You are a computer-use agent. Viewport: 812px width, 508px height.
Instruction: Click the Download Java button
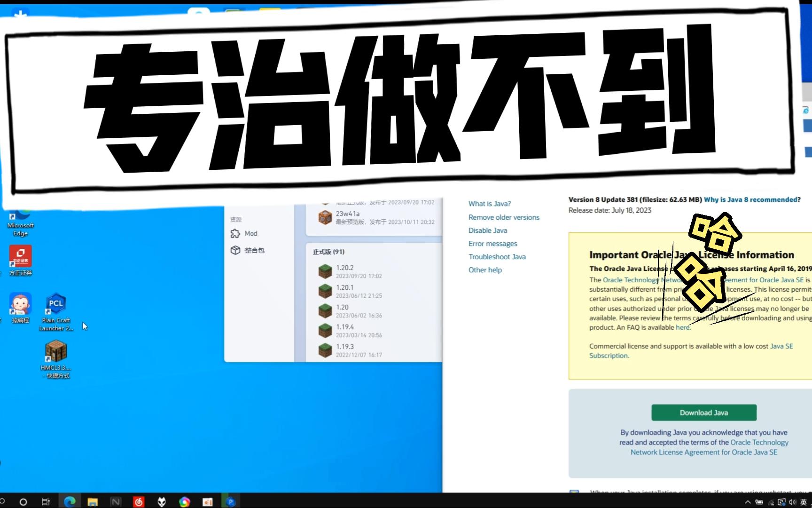point(703,413)
